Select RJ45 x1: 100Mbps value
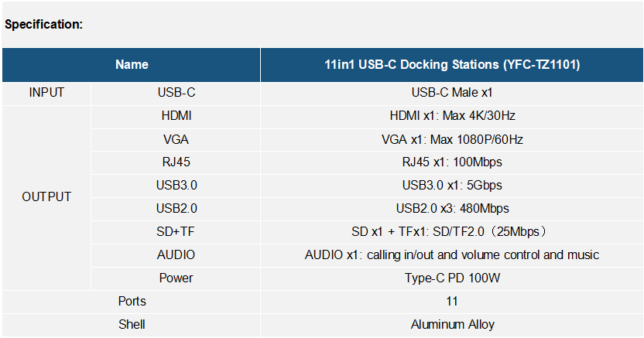Viewport: 644px width, 338px height. point(452,162)
